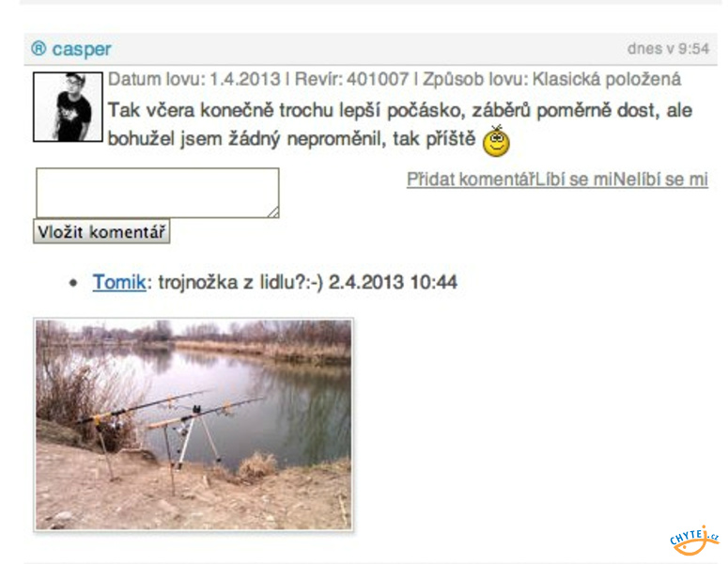Click the Datum lovu 1.4.2013 text
The image size is (728, 564).
click(194, 79)
